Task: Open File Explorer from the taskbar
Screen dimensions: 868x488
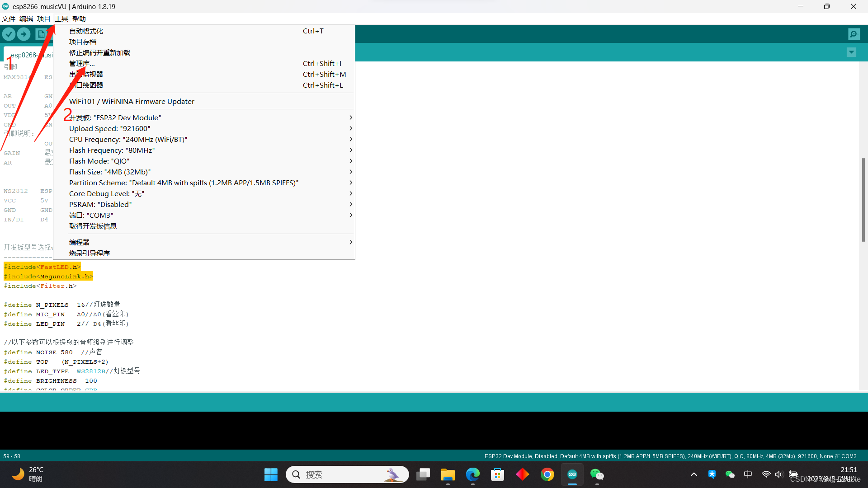Action: [448, 474]
